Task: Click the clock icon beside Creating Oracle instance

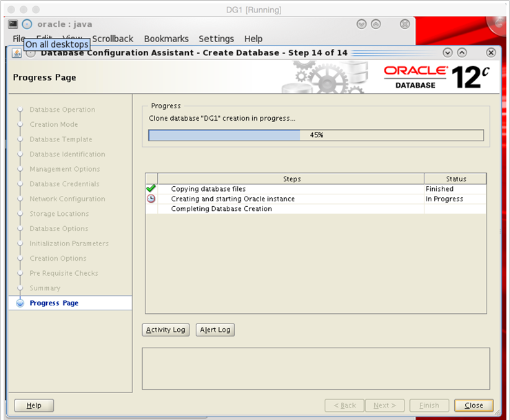Action: point(151,199)
